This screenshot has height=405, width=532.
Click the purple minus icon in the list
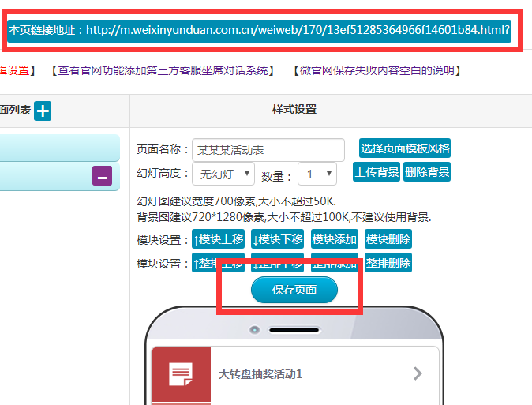[x=102, y=176]
